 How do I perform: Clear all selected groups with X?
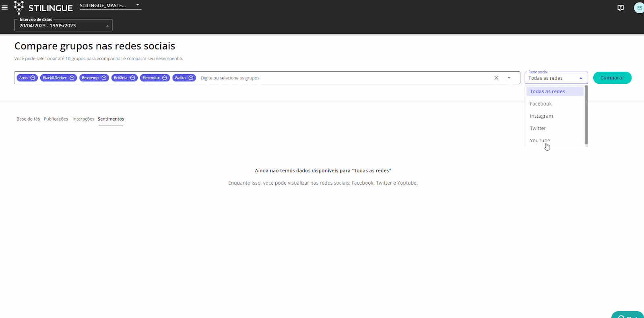[x=496, y=78]
